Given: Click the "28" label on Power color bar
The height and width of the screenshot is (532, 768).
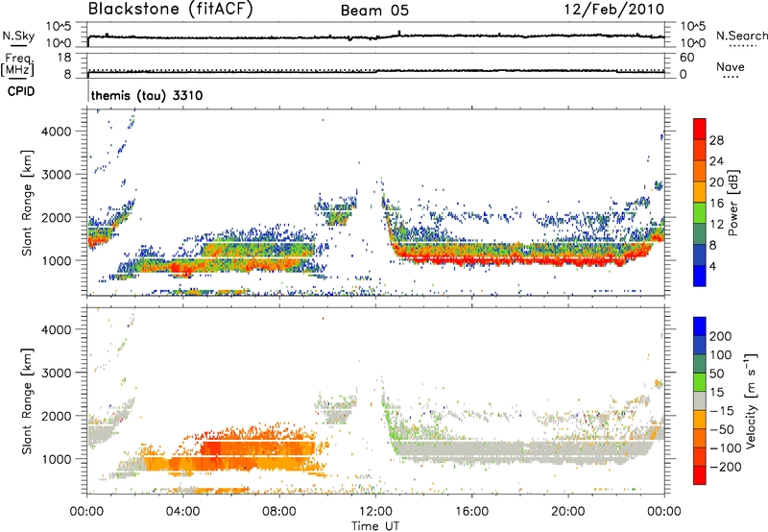Looking at the screenshot, I should (x=716, y=140).
